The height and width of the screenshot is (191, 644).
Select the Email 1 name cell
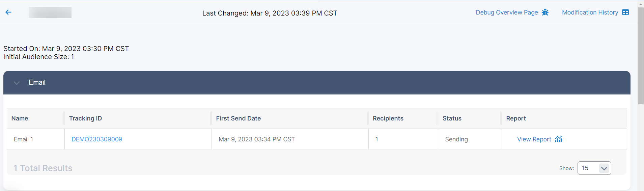click(x=24, y=139)
